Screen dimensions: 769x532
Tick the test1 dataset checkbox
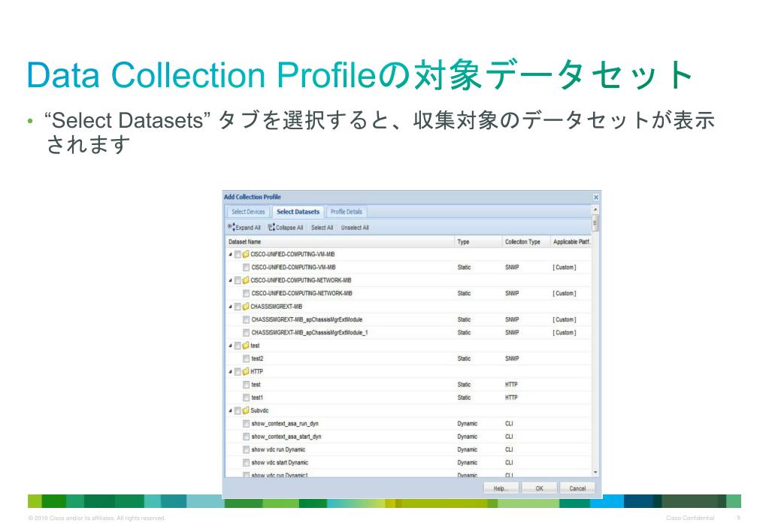pos(247,397)
